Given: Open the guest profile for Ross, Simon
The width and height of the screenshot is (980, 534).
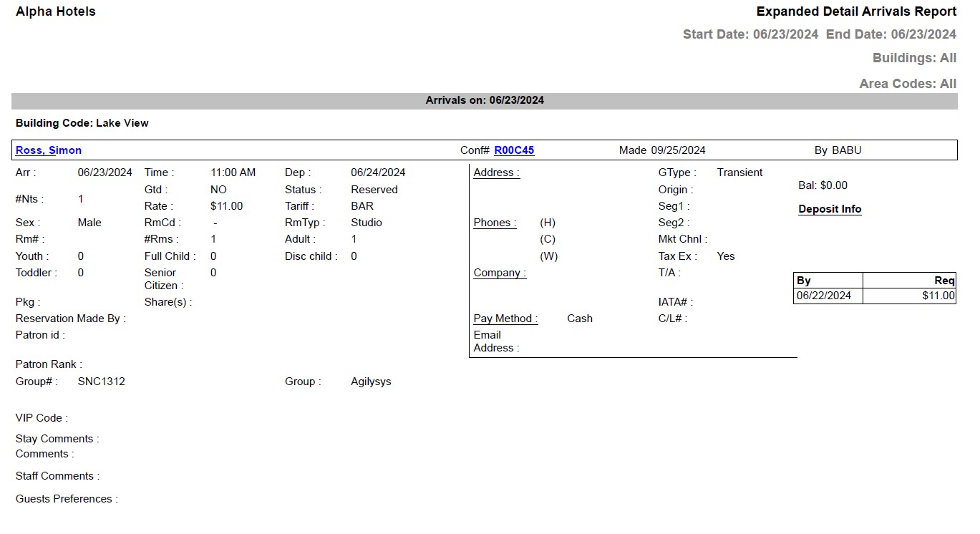Looking at the screenshot, I should [x=48, y=150].
